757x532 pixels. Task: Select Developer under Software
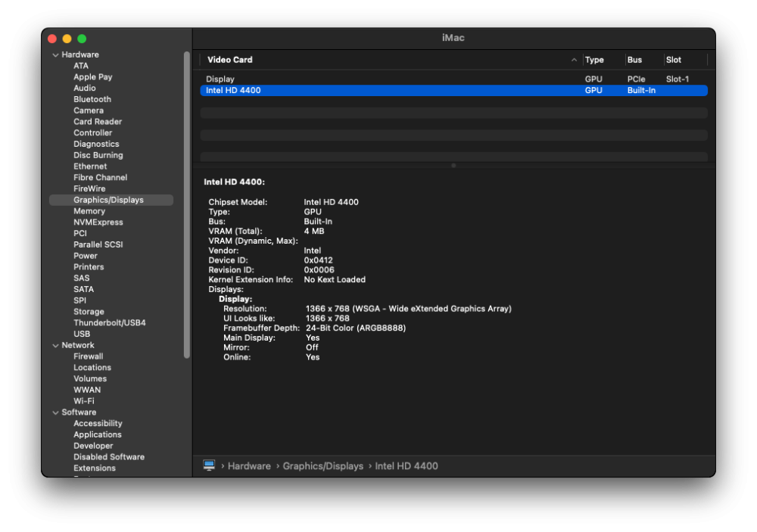tap(93, 446)
